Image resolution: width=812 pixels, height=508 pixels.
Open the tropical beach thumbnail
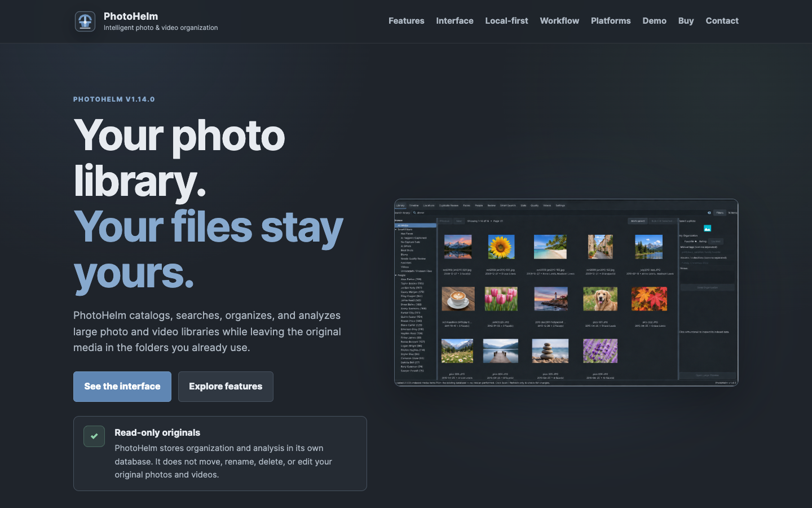tap(550, 247)
